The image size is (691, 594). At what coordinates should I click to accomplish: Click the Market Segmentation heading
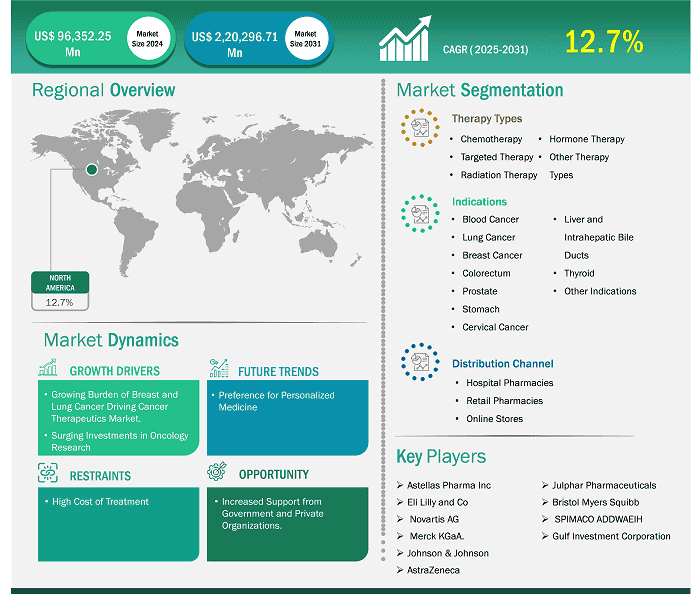tap(480, 90)
